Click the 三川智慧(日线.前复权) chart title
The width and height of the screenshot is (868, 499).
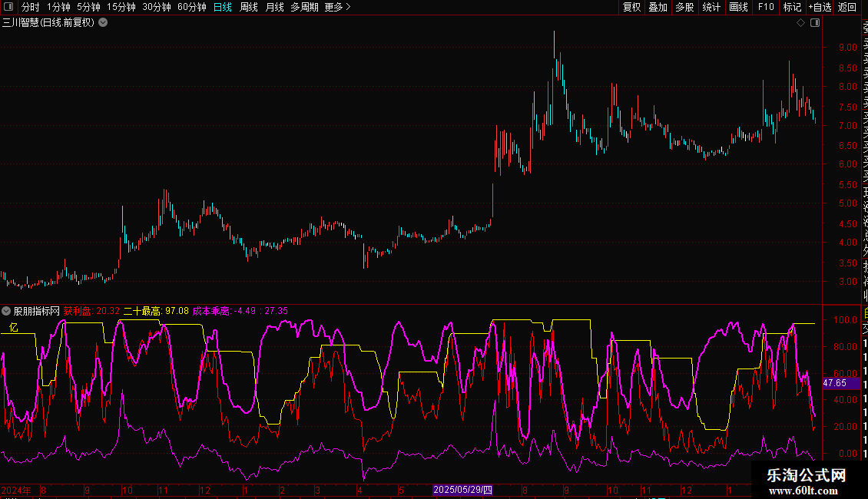(x=48, y=23)
